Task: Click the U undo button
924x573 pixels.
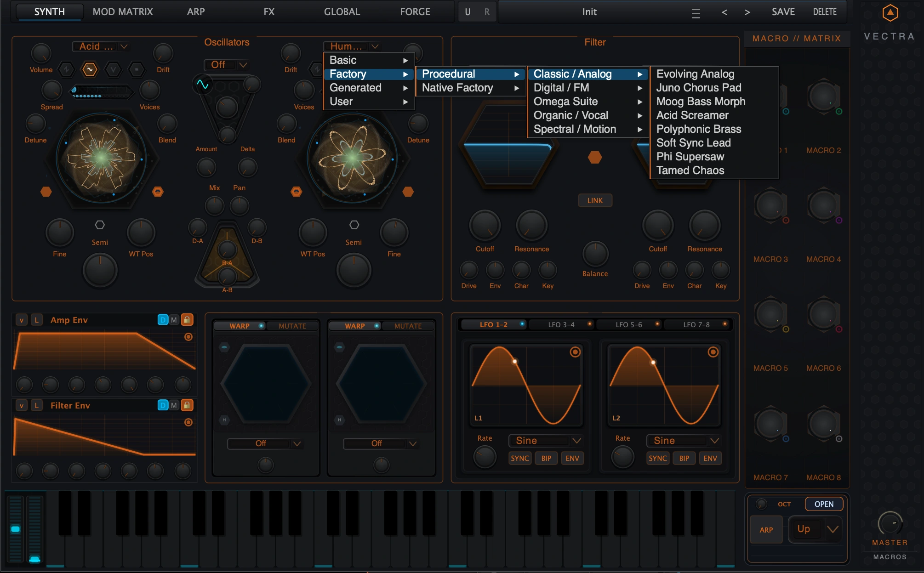Action: [x=468, y=12]
